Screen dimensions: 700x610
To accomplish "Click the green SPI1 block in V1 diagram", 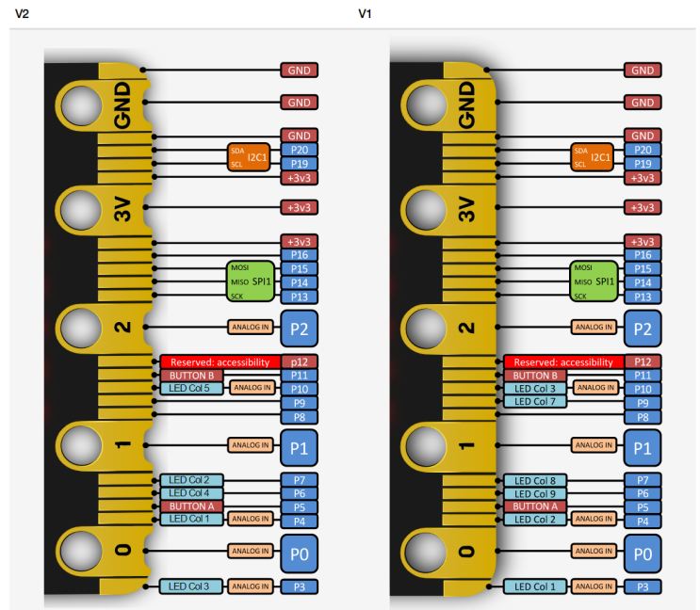I will (x=594, y=281).
